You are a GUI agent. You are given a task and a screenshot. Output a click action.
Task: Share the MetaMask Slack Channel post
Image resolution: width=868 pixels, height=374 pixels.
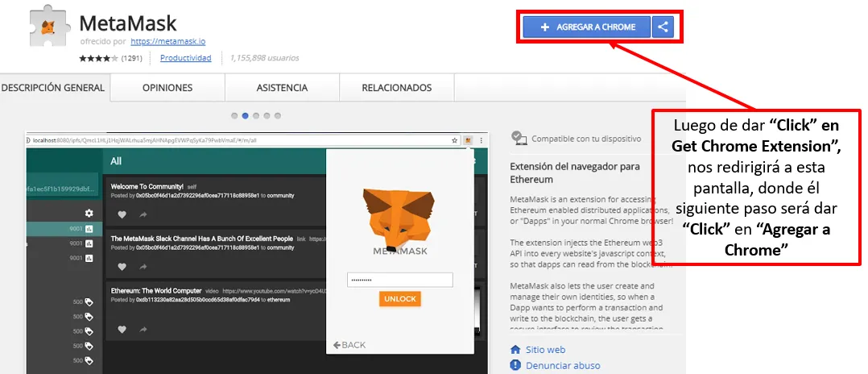coord(143,267)
